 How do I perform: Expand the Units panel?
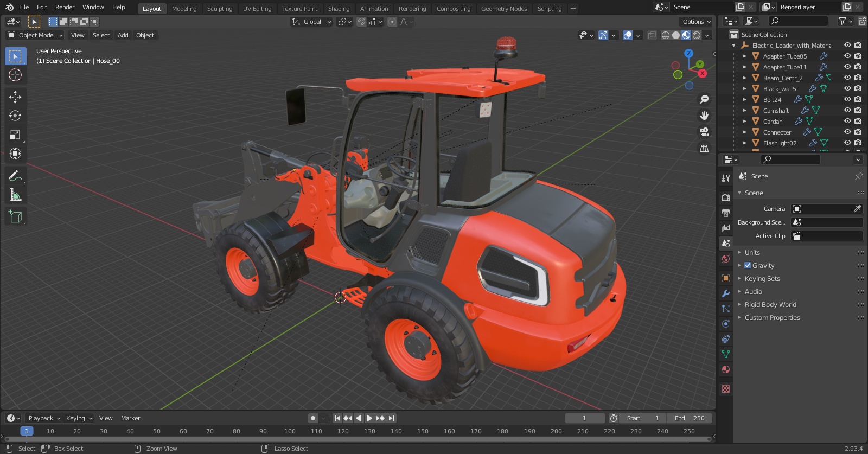click(x=752, y=253)
